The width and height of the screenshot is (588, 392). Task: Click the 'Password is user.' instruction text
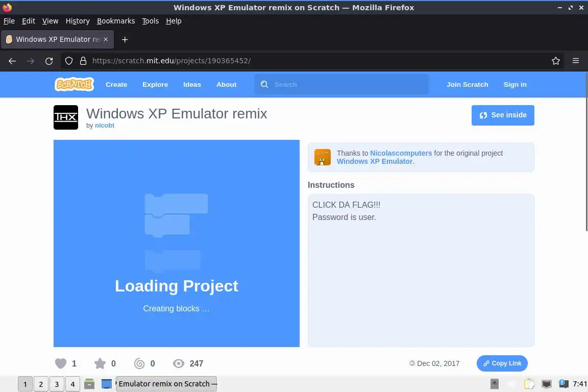pyautogui.click(x=344, y=217)
